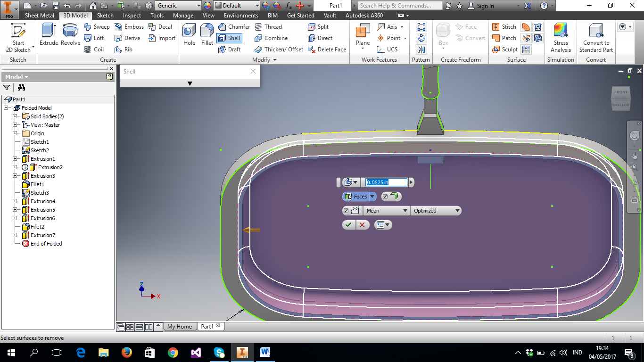This screenshot has width=644, height=362.
Task: Open the Mean thickness dropdown
Action: pos(387,210)
